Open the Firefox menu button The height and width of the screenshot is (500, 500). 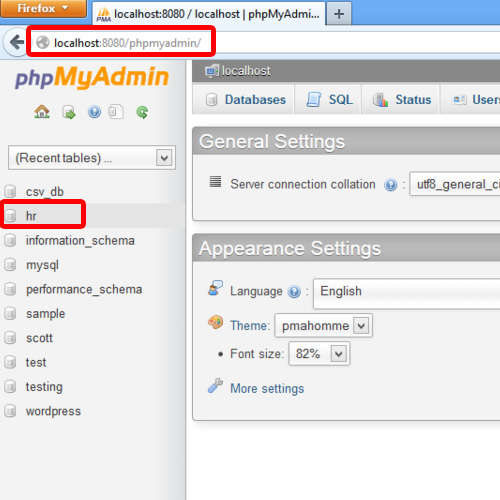click(x=43, y=8)
